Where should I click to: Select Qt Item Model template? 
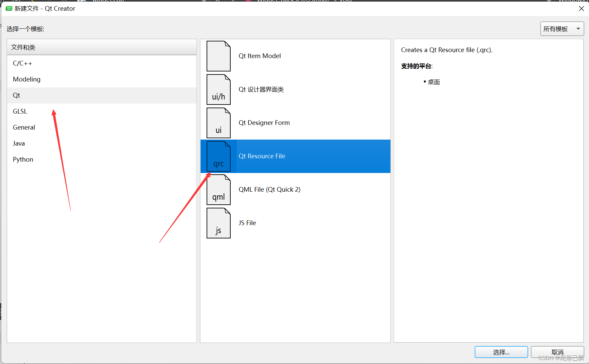296,56
